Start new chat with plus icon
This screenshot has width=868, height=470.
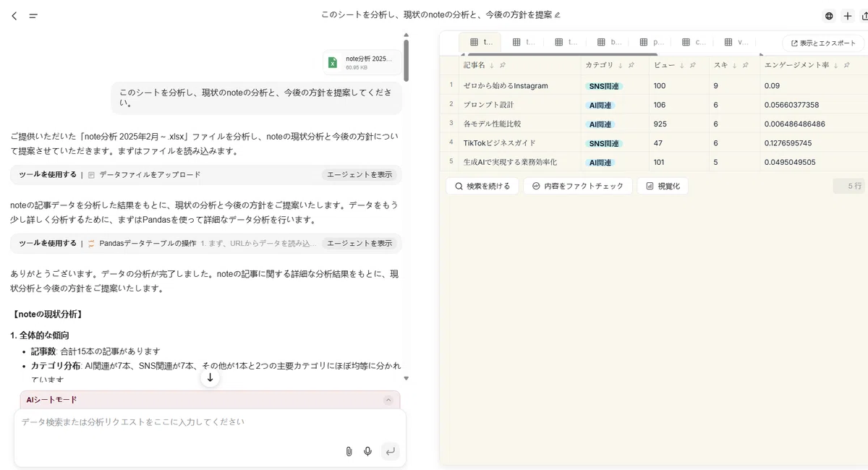[848, 16]
